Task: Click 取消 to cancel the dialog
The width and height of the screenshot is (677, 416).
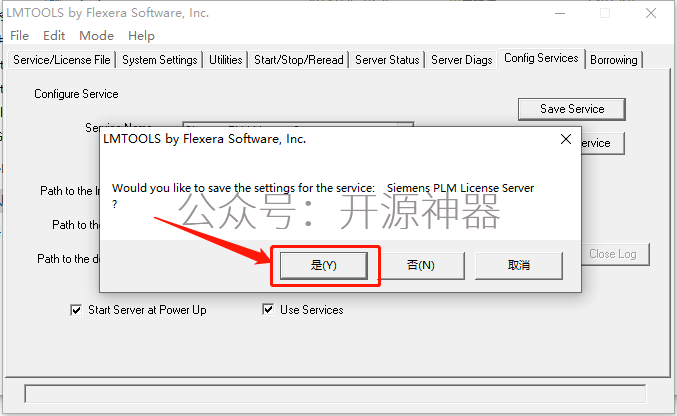Action: click(x=519, y=265)
